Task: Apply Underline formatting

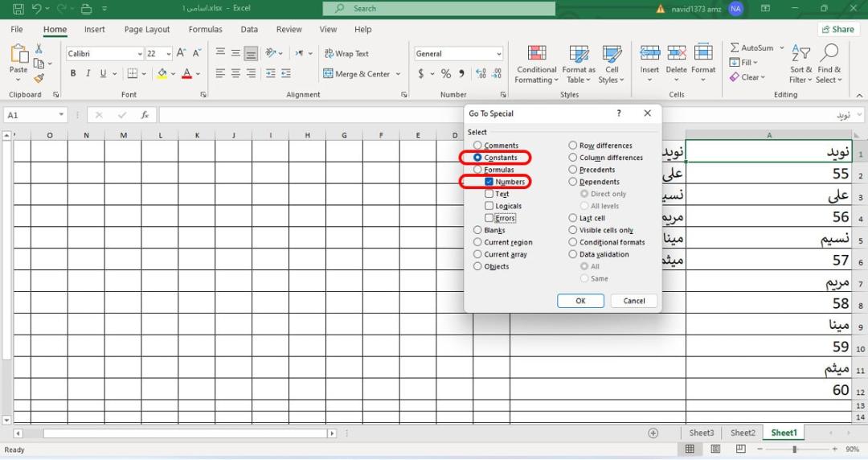Action: point(103,73)
